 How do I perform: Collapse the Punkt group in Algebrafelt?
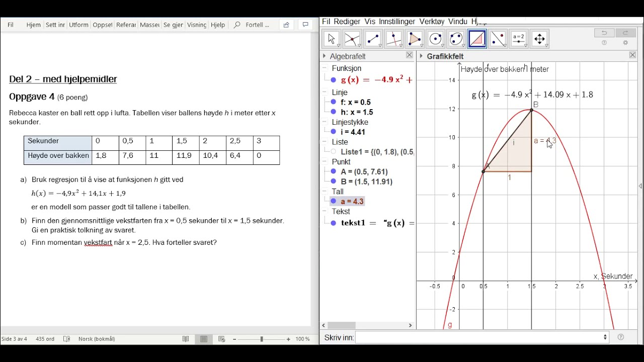pos(325,161)
